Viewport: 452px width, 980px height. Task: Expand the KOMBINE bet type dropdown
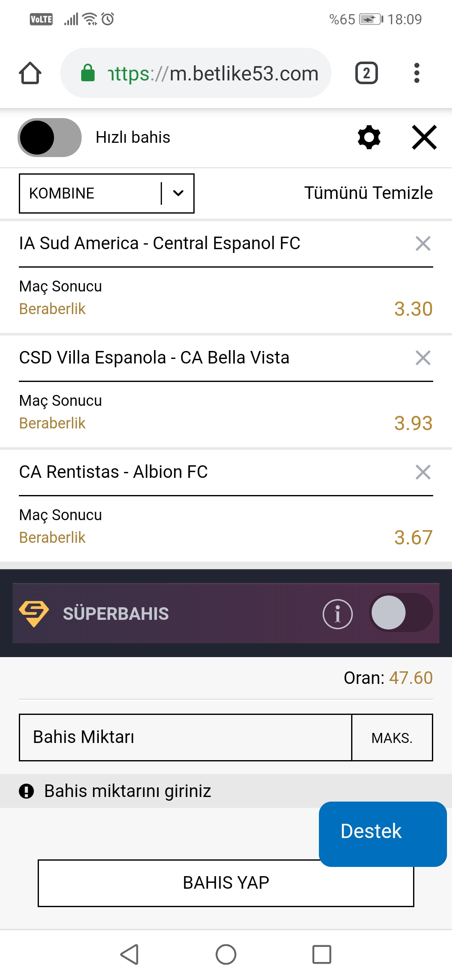click(x=107, y=193)
